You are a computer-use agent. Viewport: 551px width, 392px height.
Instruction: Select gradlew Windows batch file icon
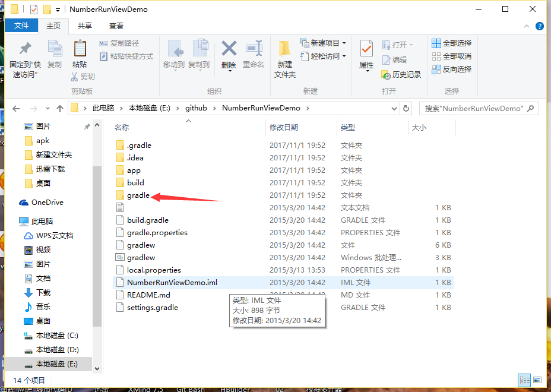click(120, 257)
